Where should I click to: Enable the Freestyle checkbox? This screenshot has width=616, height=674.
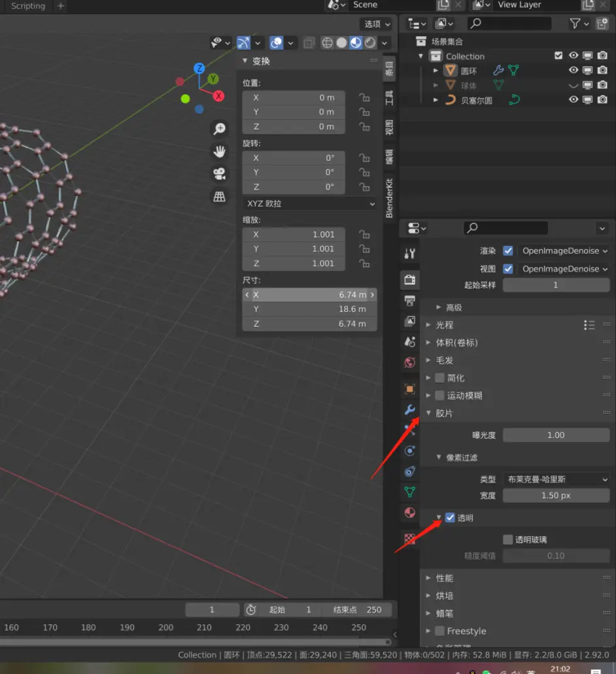(439, 631)
